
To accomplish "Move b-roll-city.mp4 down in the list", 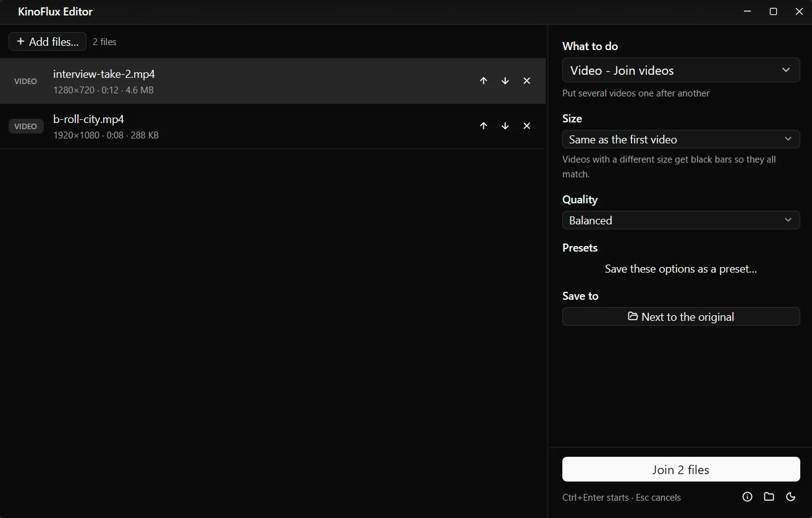I will pyautogui.click(x=505, y=126).
